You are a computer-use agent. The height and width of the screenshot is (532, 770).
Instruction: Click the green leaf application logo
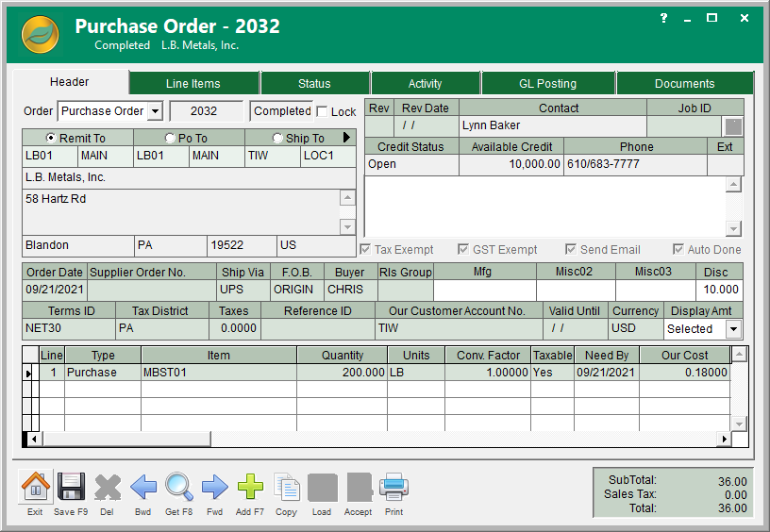(41, 35)
